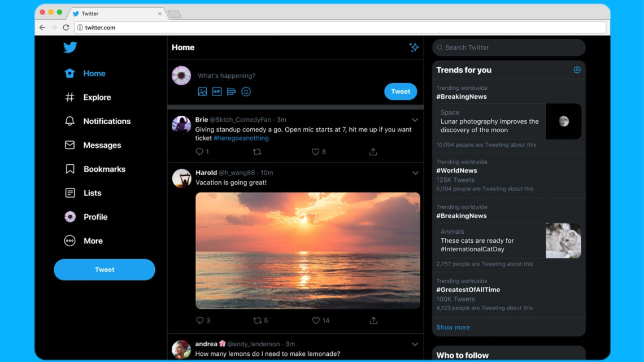This screenshot has width=644, height=362.
Task: Expand menu chevron on andrea's tweet
Action: [x=415, y=344]
